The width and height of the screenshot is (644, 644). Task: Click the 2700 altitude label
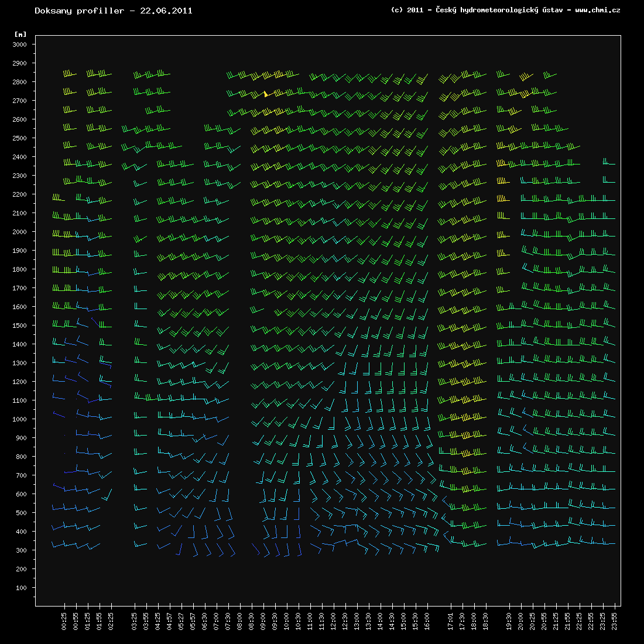pos(20,101)
